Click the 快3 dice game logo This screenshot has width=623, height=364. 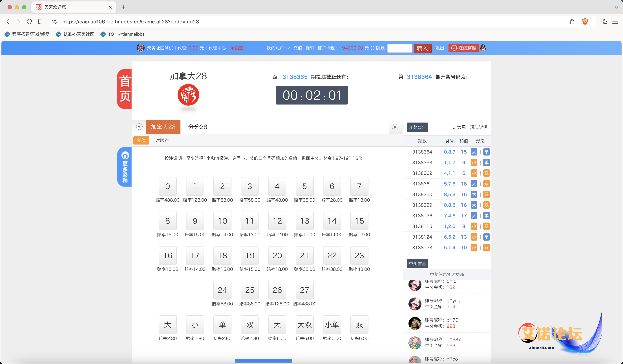click(x=188, y=95)
